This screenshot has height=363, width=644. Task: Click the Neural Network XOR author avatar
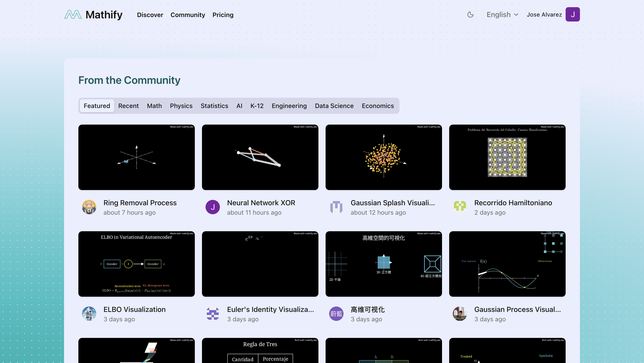(x=213, y=207)
